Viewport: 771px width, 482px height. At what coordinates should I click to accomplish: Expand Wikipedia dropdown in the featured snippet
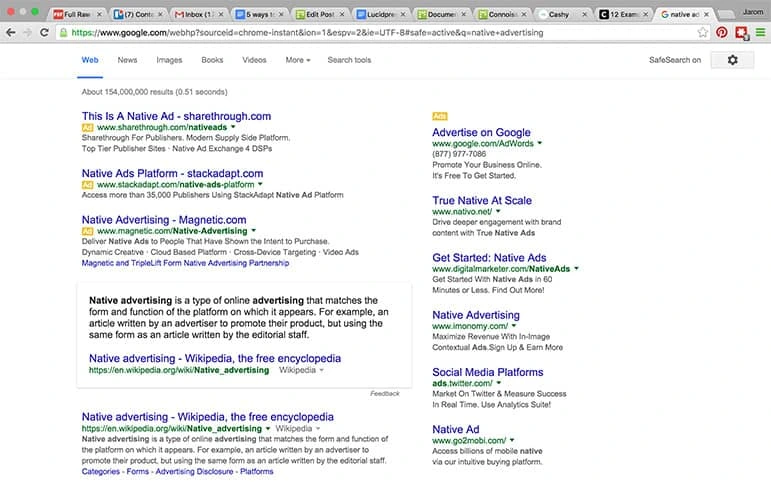tap(322, 370)
